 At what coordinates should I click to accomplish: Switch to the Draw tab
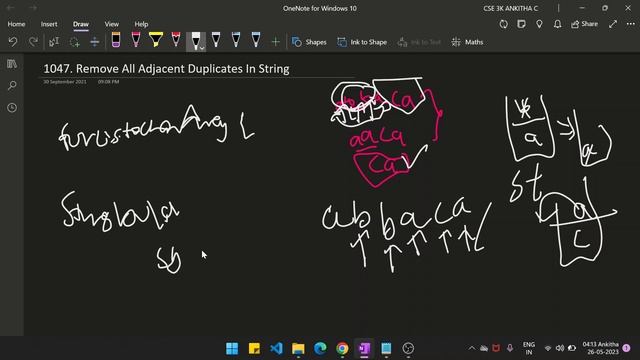coord(81,24)
